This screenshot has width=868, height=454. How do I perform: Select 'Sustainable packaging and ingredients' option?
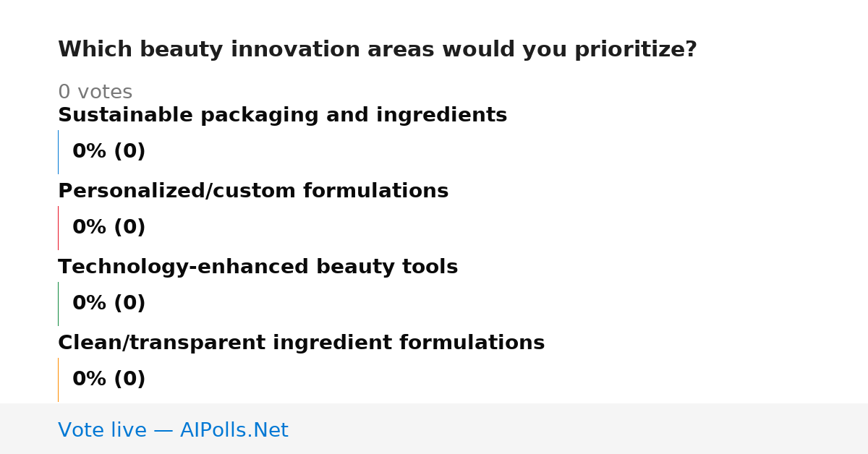[282, 115]
